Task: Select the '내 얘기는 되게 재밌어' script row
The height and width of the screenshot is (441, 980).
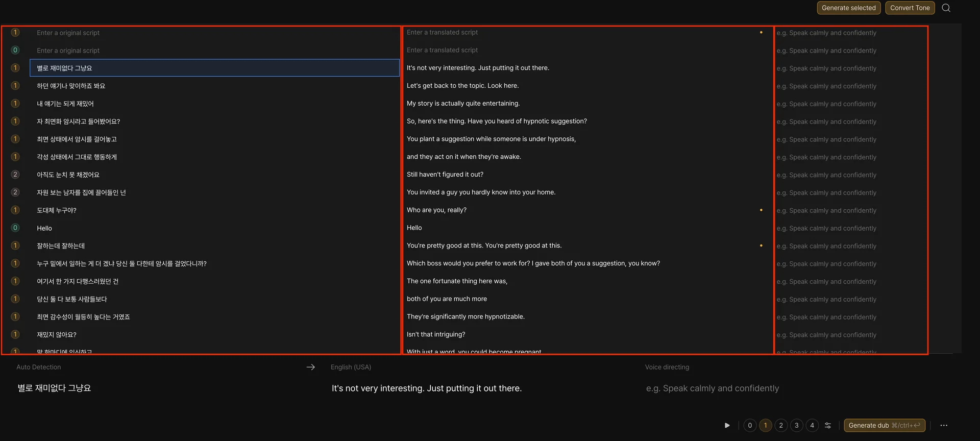Action: point(65,104)
